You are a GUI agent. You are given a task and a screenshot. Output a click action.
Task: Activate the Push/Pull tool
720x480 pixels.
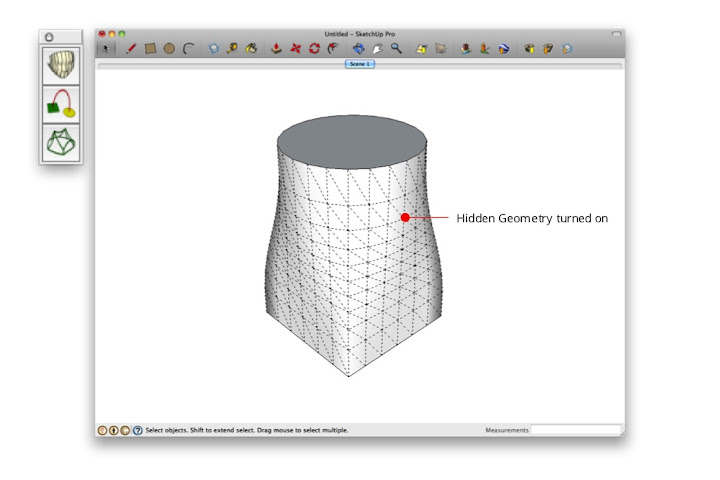coord(277,47)
